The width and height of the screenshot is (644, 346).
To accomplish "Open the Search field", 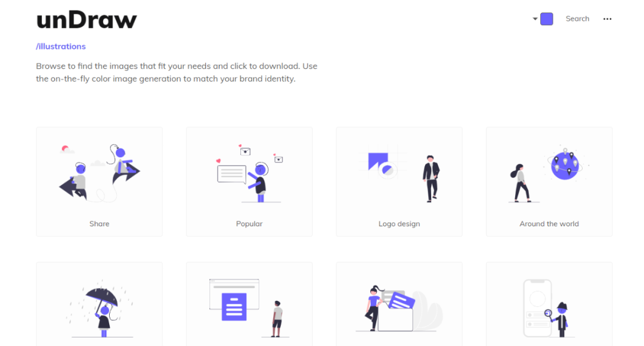I will click(x=577, y=19).
